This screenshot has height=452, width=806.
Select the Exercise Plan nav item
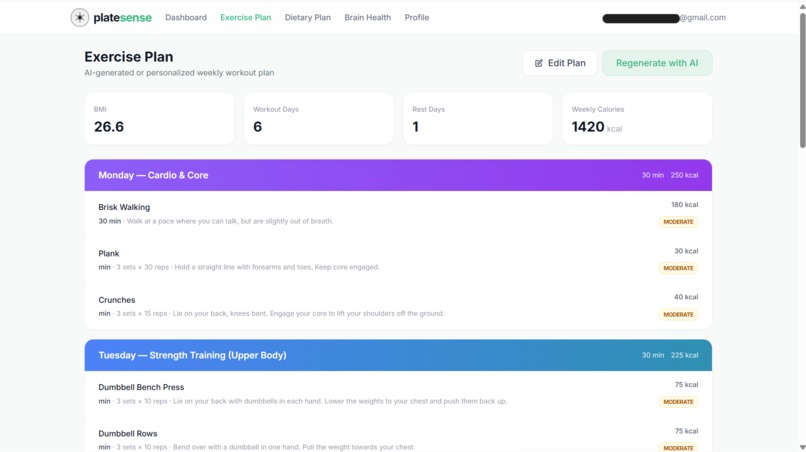point(246,17)
